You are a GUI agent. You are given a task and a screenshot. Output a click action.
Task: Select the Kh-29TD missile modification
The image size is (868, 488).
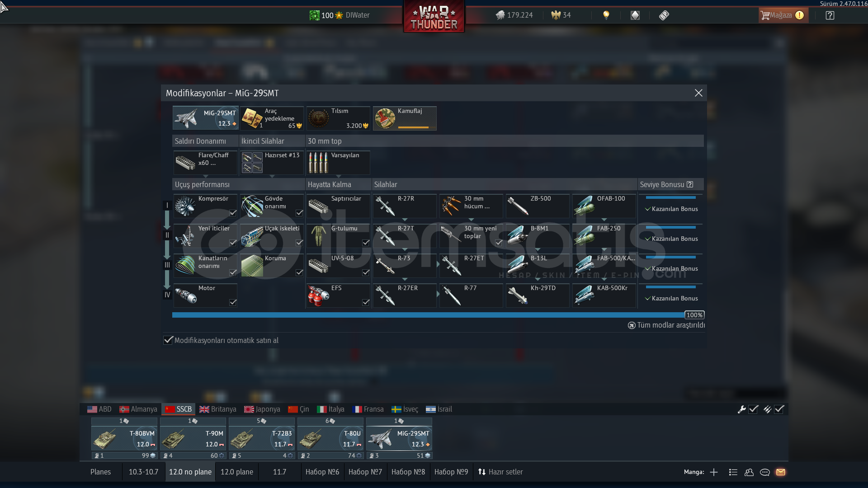[x=538, y=296]
